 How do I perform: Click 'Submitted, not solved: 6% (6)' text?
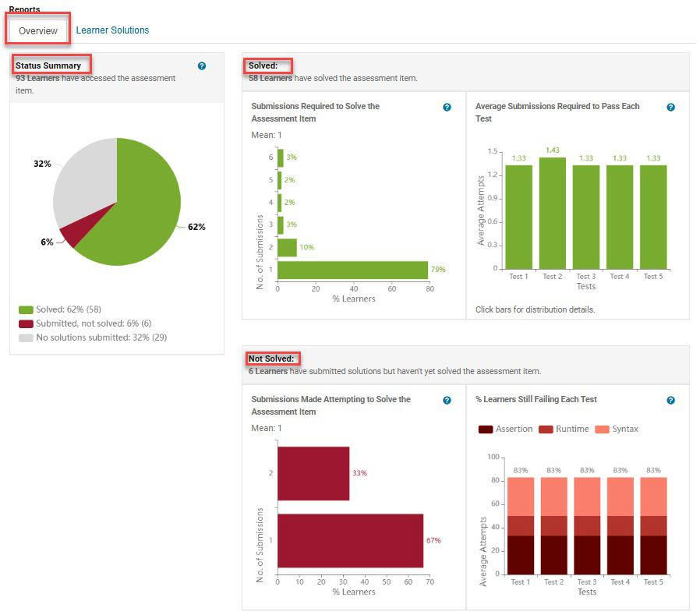point(94,323)
